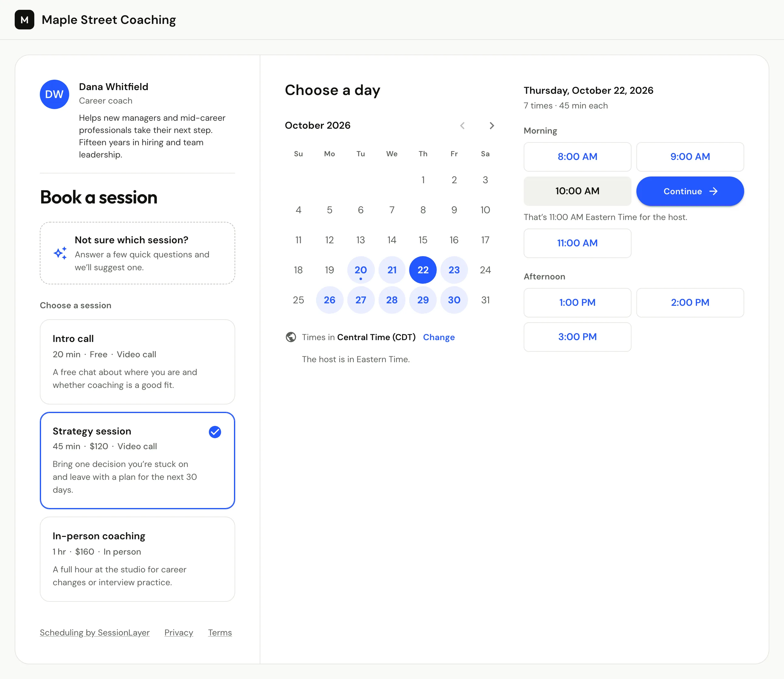Viewport: 784px width, 679px height.
Task: Click the Maple Street Coaching M logo
Action: click(x=24, y=20)
